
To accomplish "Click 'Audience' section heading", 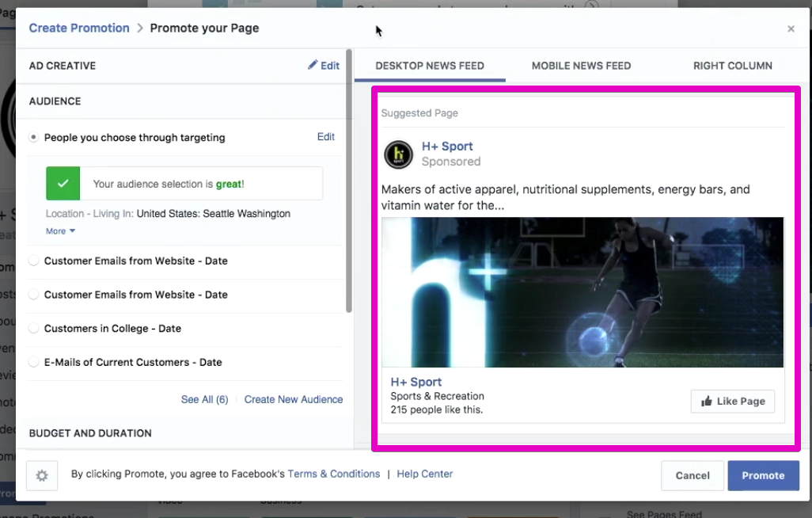I will 55,101.
